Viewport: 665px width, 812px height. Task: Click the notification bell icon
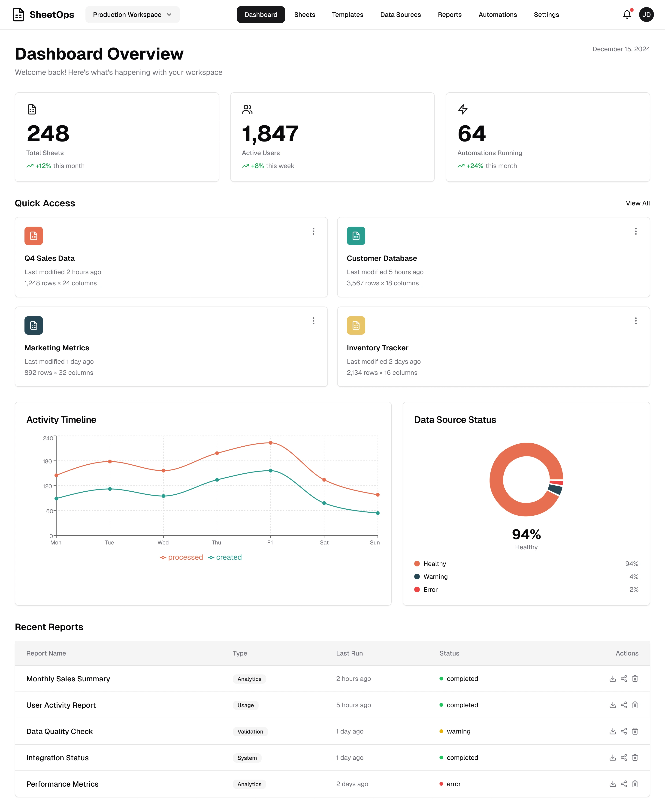pos(627,15)
